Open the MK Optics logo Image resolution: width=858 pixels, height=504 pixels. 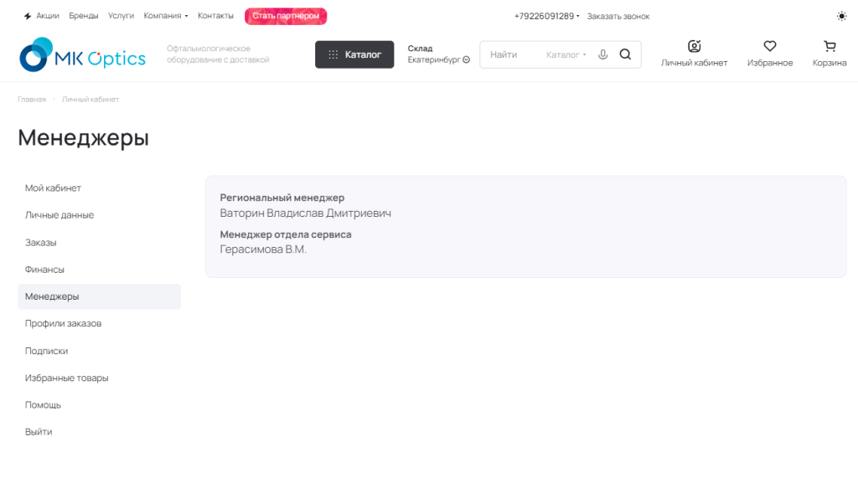[81, 54]
